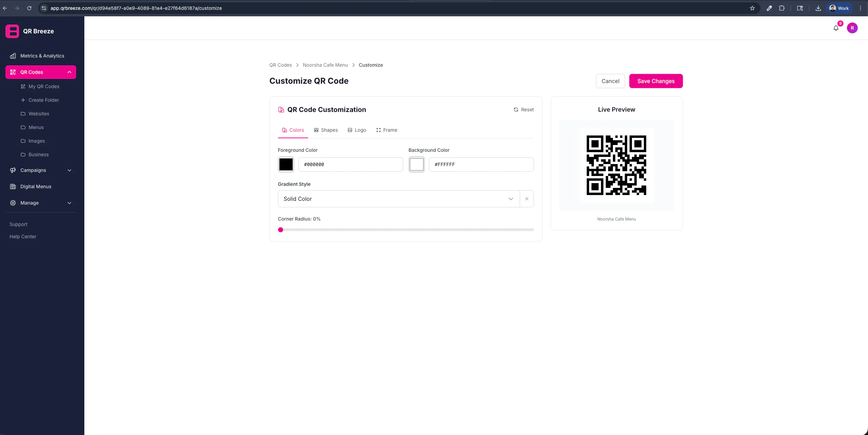
Task: Click Create Folder in sidebar
Action: [44, 100]
